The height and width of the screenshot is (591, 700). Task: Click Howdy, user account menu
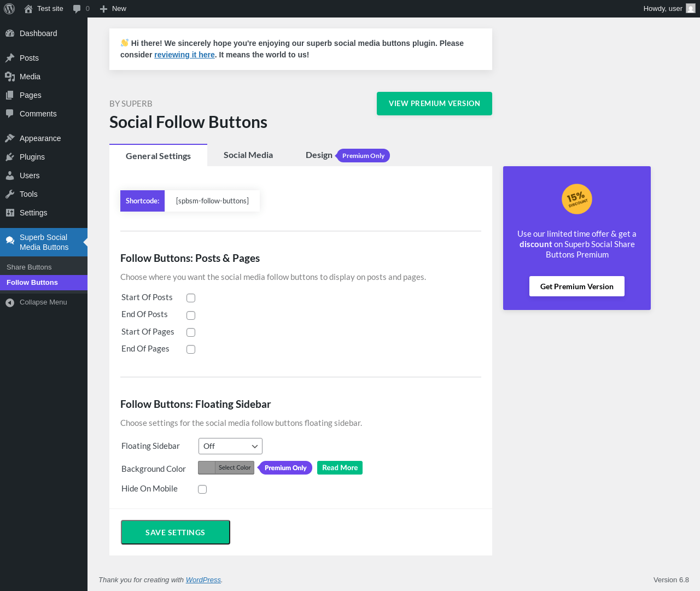(669, 9)
